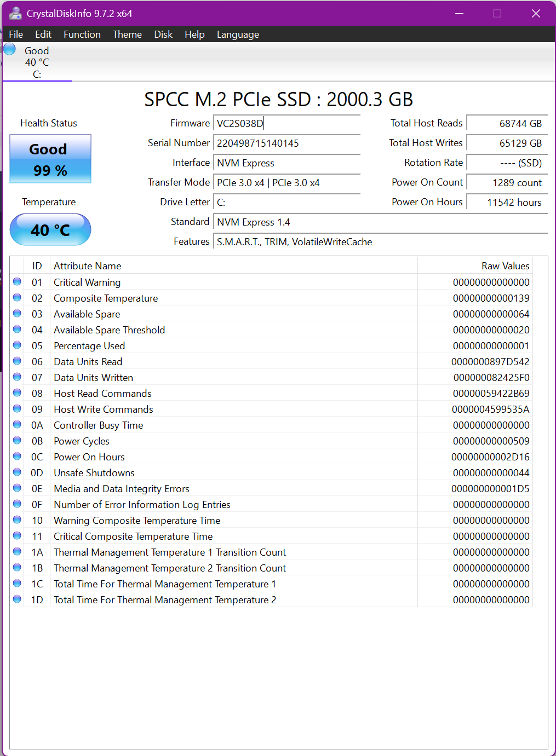Click the Serial Number text field
This screenshot has width=556, height=756.
(286, 143)
